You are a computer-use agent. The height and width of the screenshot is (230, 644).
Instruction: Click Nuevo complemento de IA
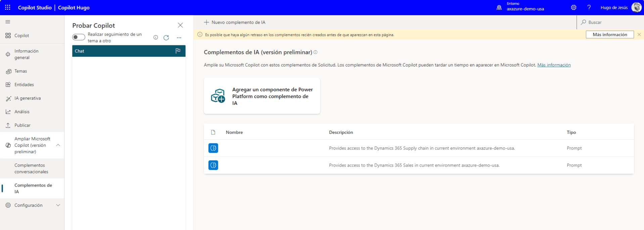[235, 22]
